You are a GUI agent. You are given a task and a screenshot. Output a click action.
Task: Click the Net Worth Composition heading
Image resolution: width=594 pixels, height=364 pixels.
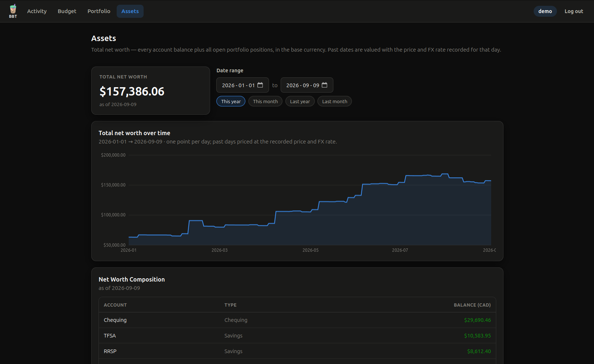click(132, 279)
